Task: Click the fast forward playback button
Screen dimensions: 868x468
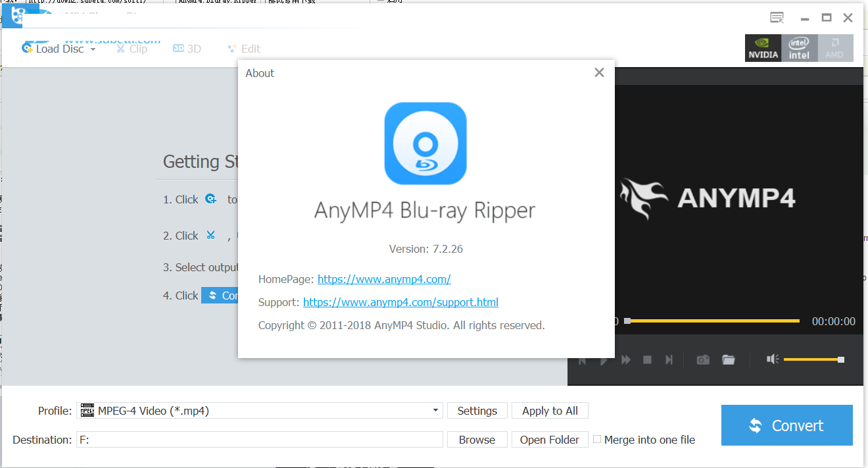Action: point(626,359)
